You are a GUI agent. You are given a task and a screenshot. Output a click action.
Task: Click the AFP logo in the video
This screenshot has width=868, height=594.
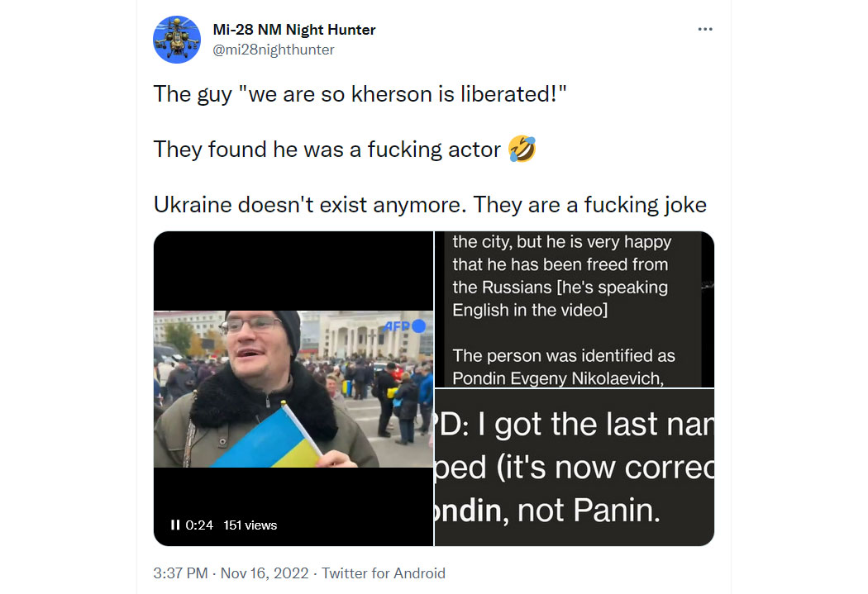coord(405,326)
